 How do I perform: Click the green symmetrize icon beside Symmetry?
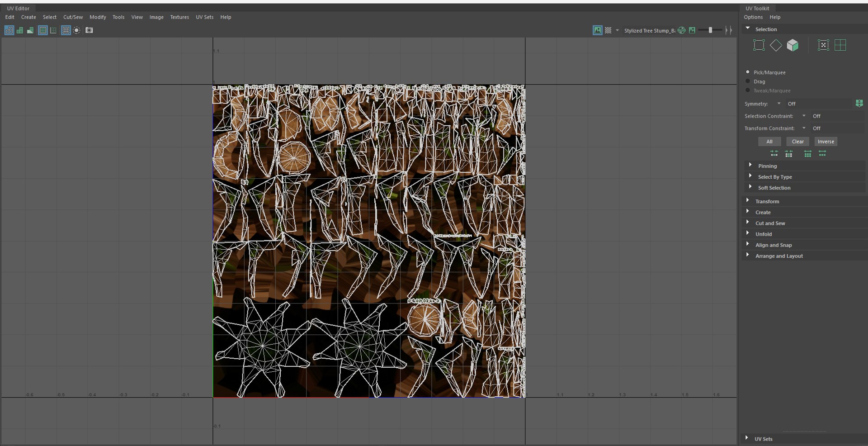tap(859, 104)
